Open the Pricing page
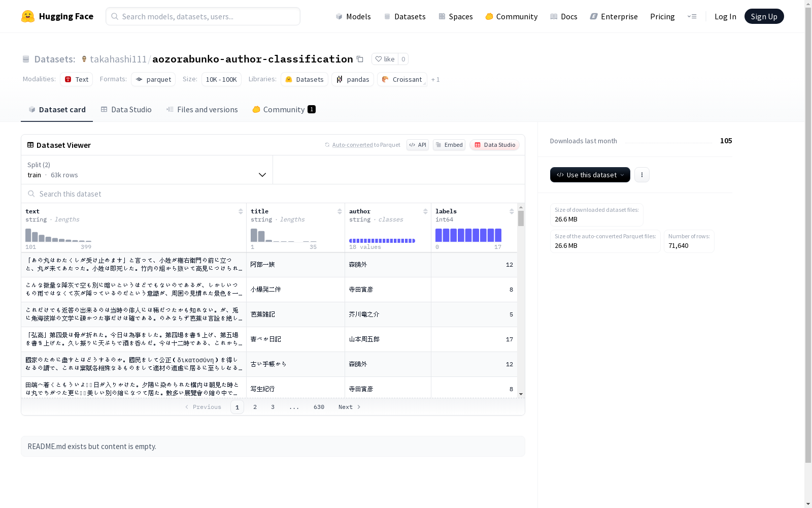Image resolution: width=812 pixels, height=508 pixels. pyautogui.click(x=662, y=16)
